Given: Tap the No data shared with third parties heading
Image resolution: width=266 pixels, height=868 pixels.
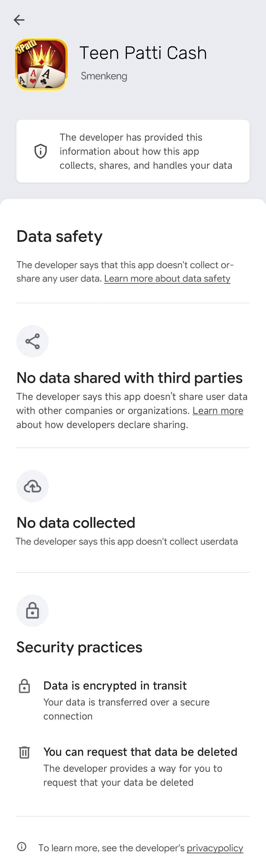Looking at the screenshot, I should coord(130,378).
